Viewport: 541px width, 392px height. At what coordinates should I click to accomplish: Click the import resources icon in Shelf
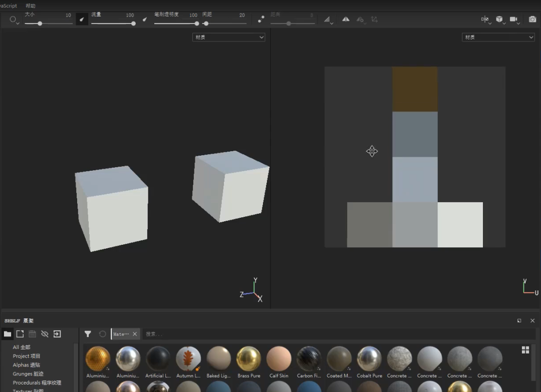[x=57, y=334]
